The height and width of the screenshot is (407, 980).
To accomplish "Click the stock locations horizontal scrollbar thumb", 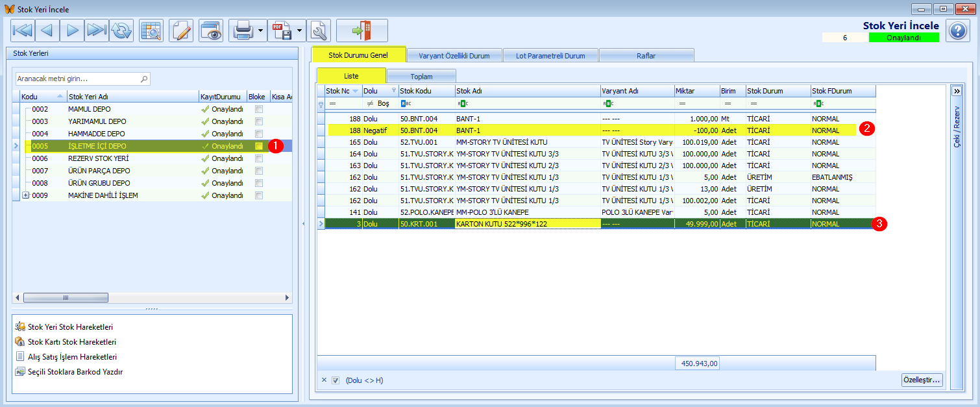I will click(66, 297).
